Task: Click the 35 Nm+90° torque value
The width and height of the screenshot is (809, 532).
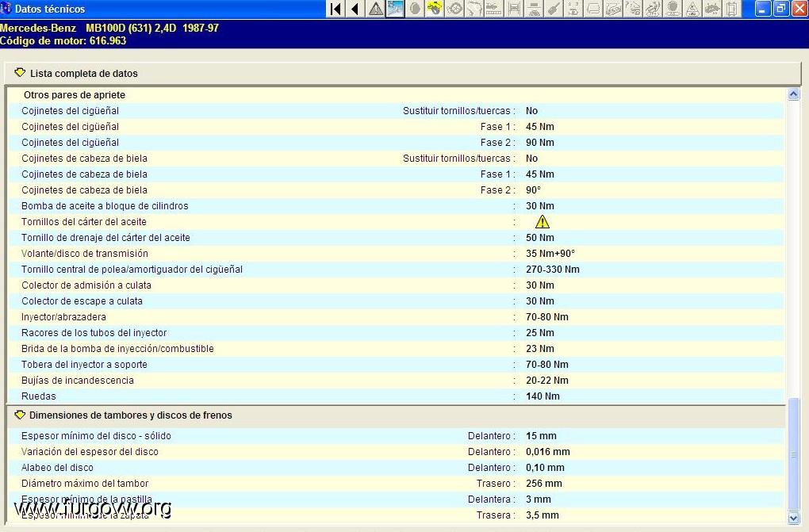Action: [x=550, y=254]
